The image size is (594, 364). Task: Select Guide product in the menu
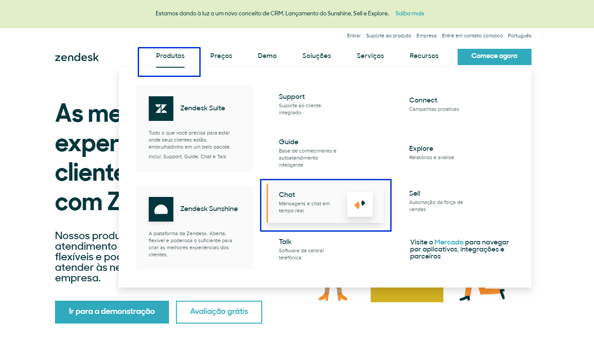click(x=289, y=142)
